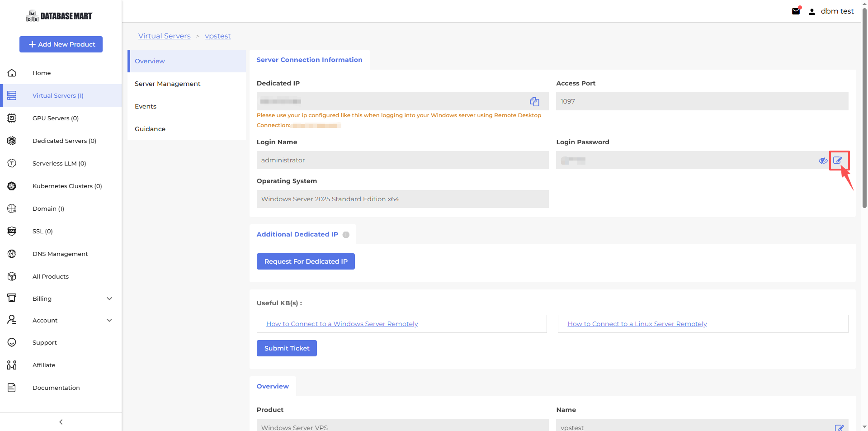Image resolution: width=868 pixels, height=431 pixels.
Task: Open DNS Management menu item
Action: click(x=61, y=254)
